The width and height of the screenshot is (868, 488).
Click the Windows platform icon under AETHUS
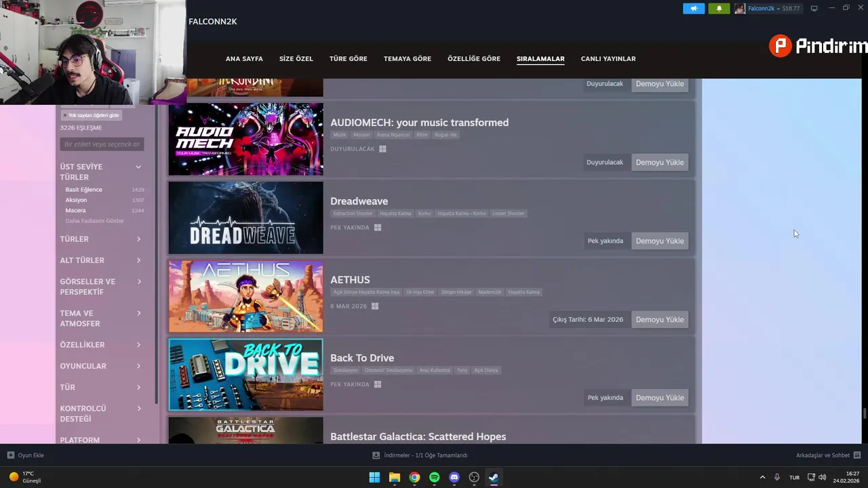(375, 306)
